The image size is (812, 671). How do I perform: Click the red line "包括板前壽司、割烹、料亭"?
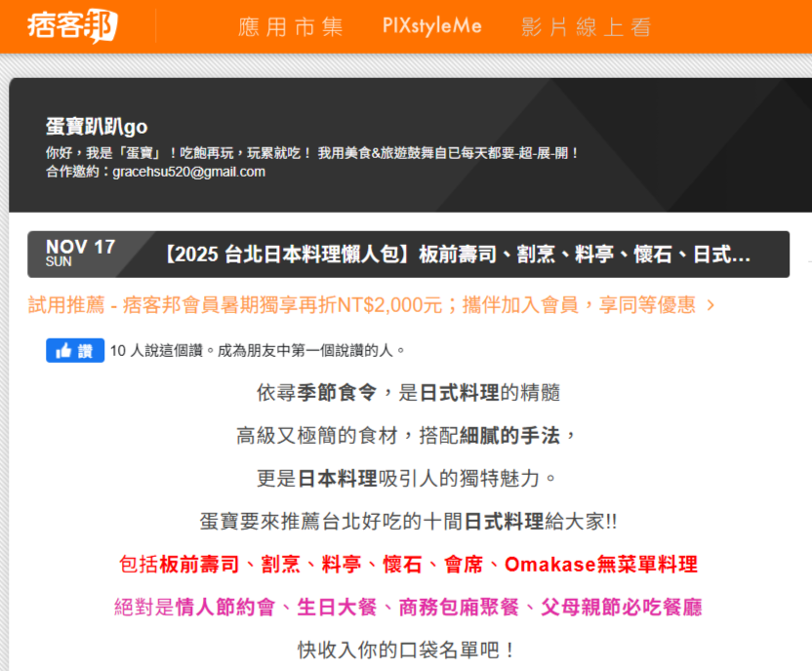click(x=240, y=565)
